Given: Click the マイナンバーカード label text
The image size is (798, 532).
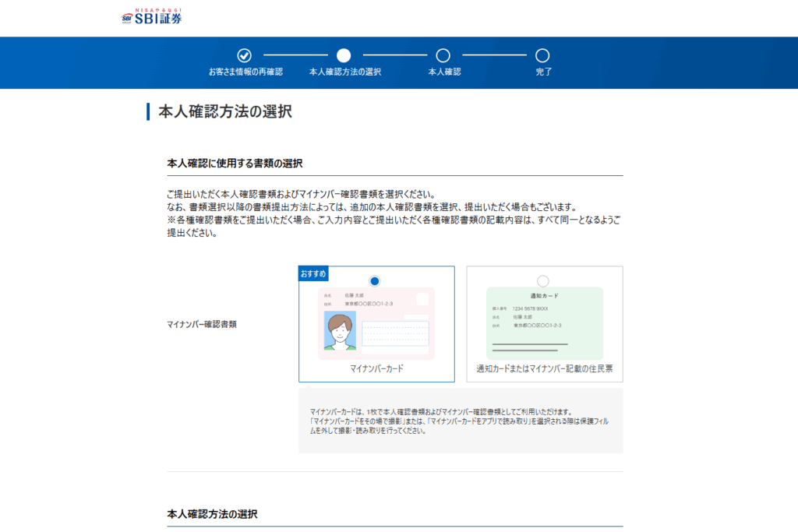Looking at the screenshot, I should tap(376, 368).
